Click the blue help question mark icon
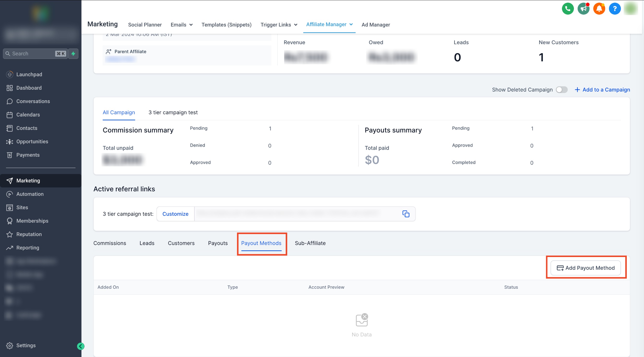This screenshot has width=644, height=357. pos(614,9)
